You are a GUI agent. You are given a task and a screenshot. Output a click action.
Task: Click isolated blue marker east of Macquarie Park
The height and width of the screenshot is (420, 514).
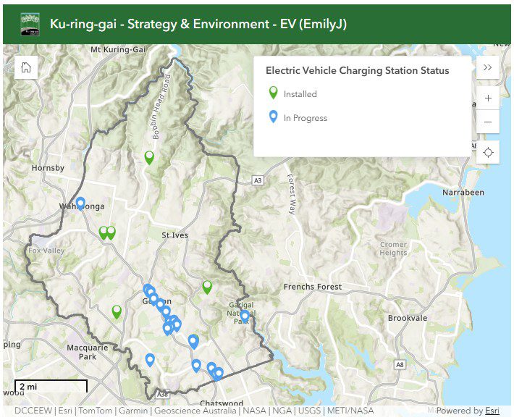150,359
